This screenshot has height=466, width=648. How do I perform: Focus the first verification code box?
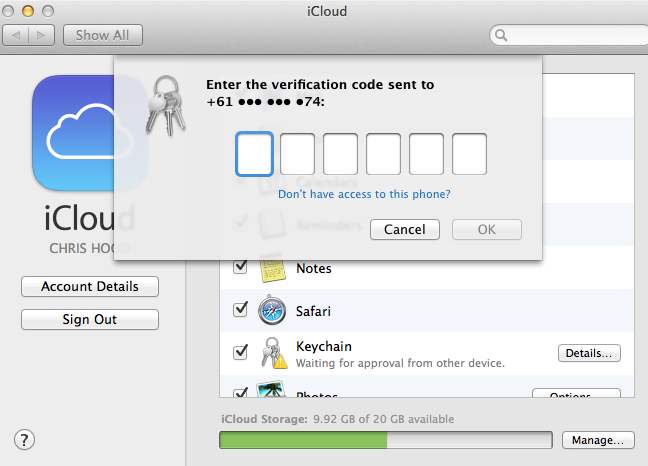pos(254,154)
